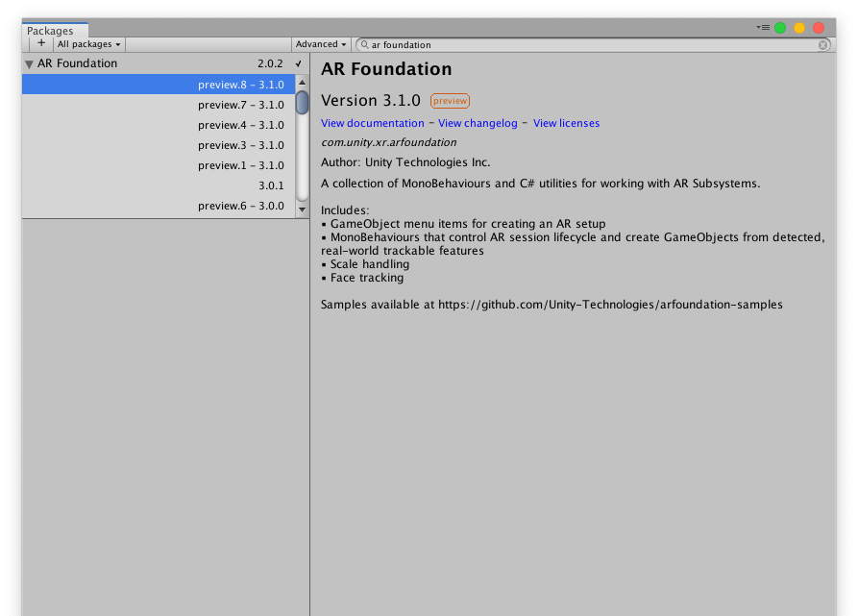The width and height of the screenshot is (858, 616).
Task: Select version preview.6 - 3.0.0
Action: coord(159,207)
